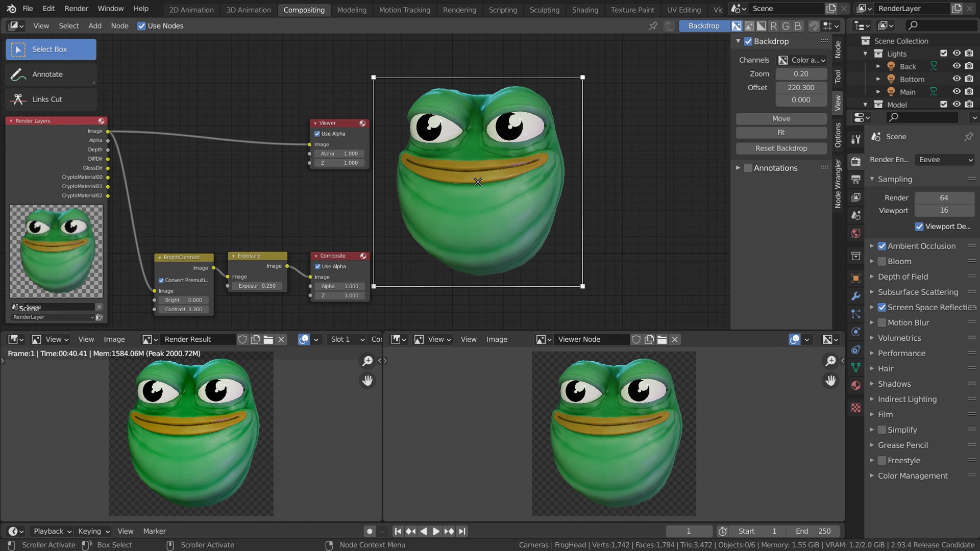The image size is (980, 551).
Task: Show only the Green channel backdrop
Action: (x=786, y=26)
